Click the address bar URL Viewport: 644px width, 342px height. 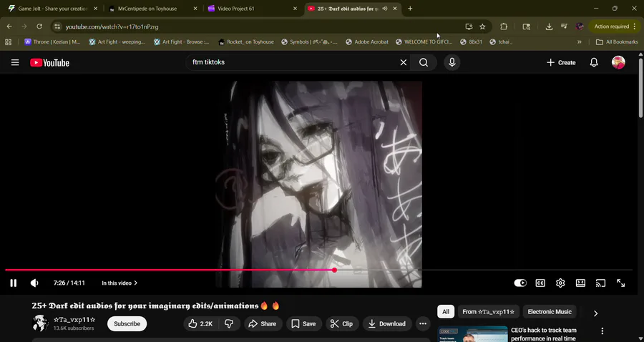[112, 26]
